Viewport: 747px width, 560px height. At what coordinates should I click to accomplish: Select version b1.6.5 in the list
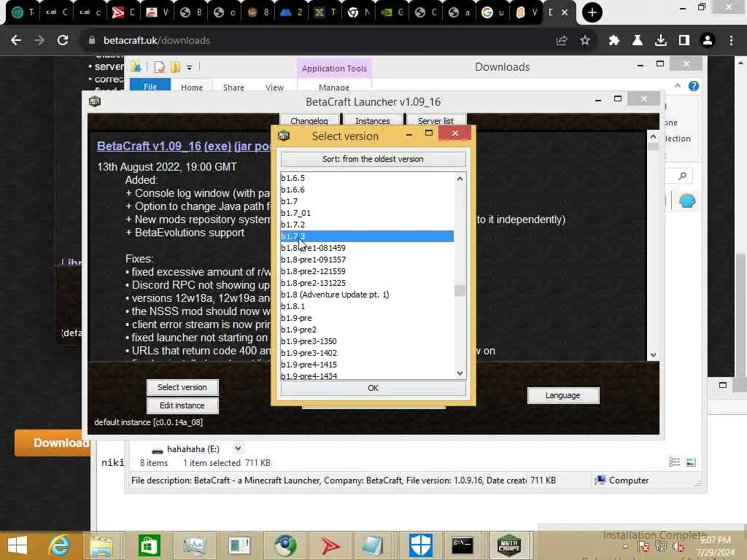[367, 178]
